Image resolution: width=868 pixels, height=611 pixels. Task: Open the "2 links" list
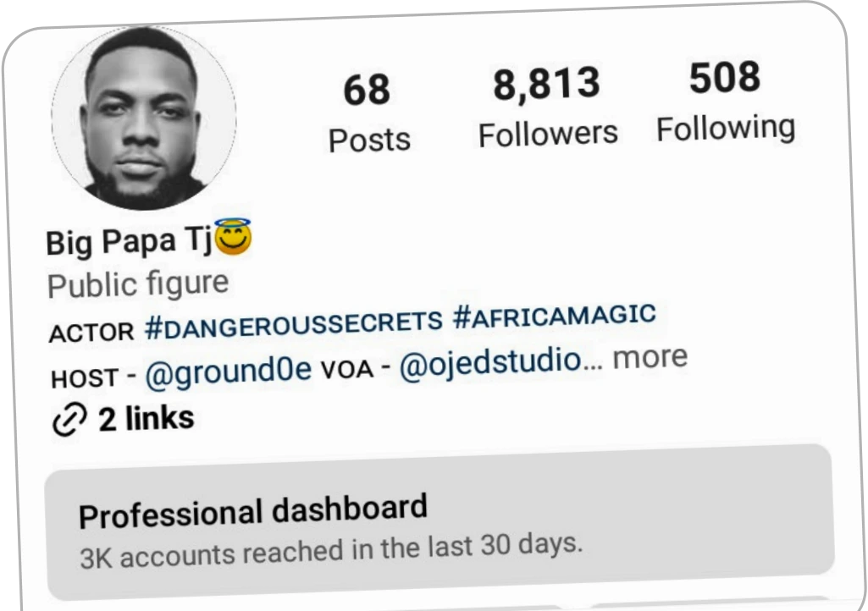pos(146,419)
